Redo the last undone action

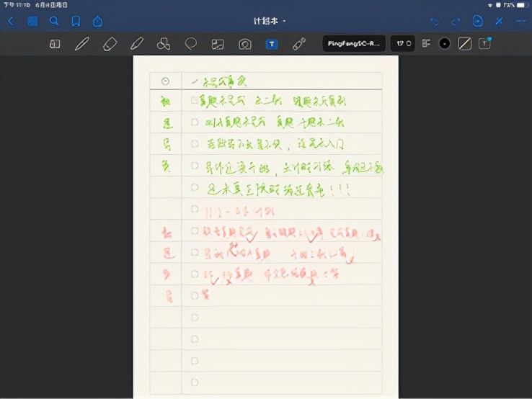tap(456, 22)
